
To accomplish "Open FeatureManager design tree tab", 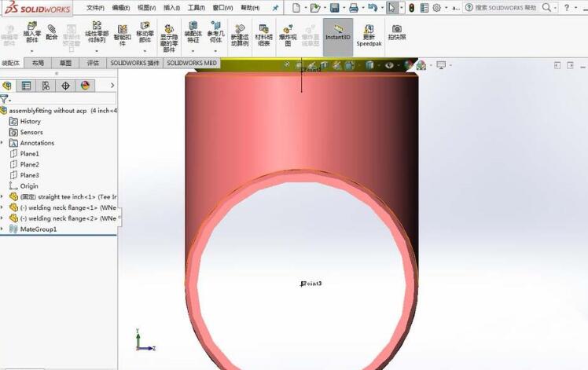I will pyautogui.click(x=7, y=86).
